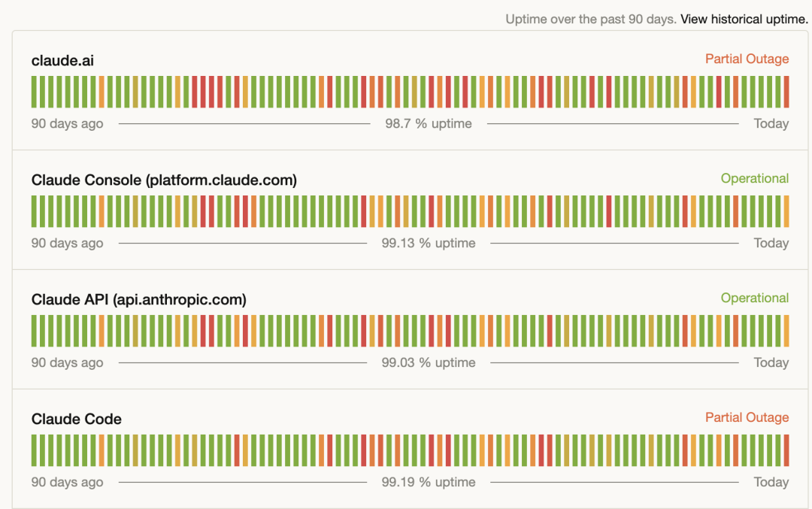Click Operational status for Claude API
The height and width of the screenshot is (509, 812).
[755, 298]
